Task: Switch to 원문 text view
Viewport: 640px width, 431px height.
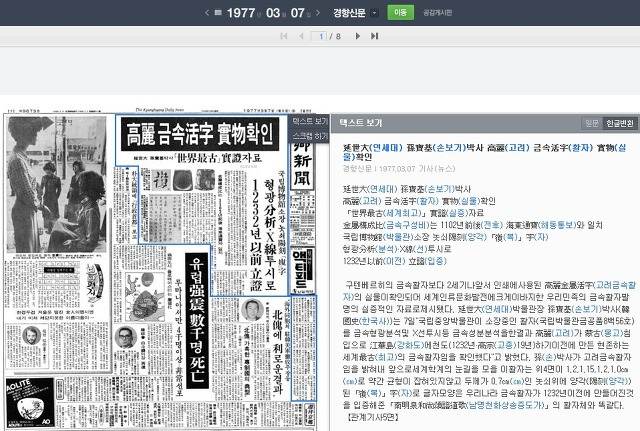Action: [x=592, y=123]
